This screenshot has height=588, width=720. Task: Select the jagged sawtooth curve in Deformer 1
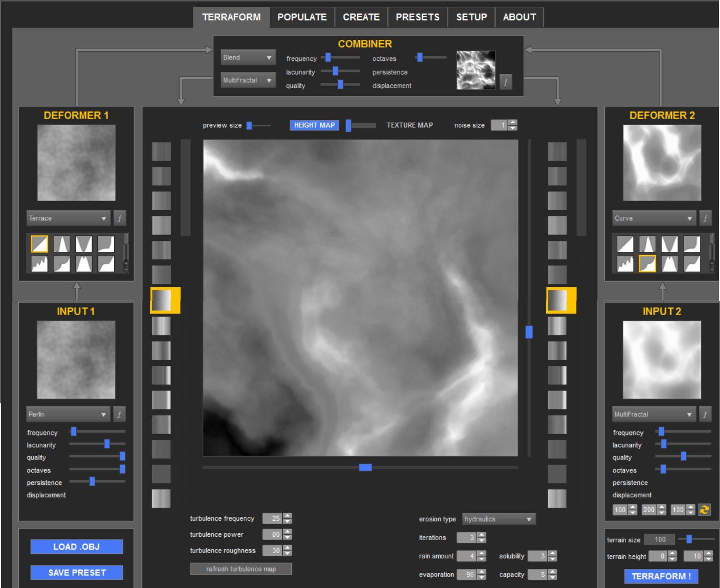(39, 264)
